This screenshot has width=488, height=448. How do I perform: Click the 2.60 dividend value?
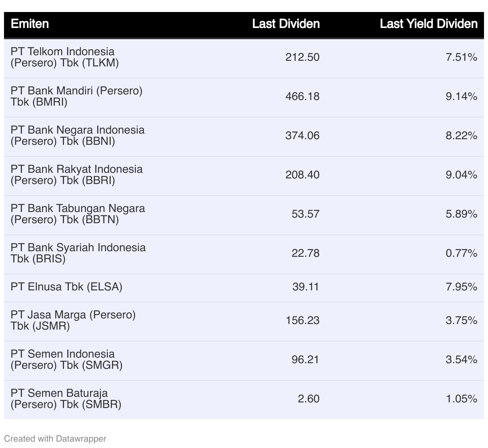308,399
